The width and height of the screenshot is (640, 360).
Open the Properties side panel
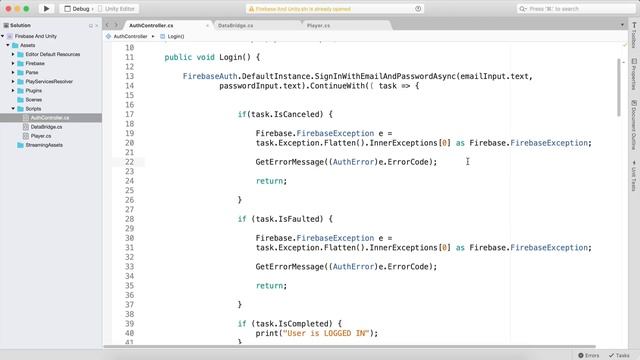tap(634, 74)
